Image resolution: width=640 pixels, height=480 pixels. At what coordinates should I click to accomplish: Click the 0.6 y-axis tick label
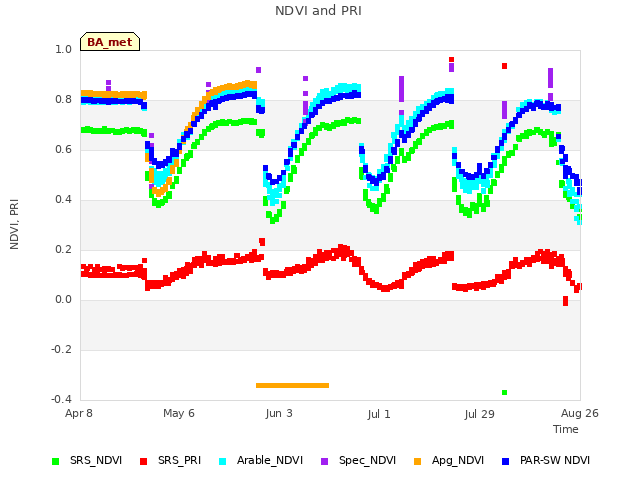tap(63, 149)
